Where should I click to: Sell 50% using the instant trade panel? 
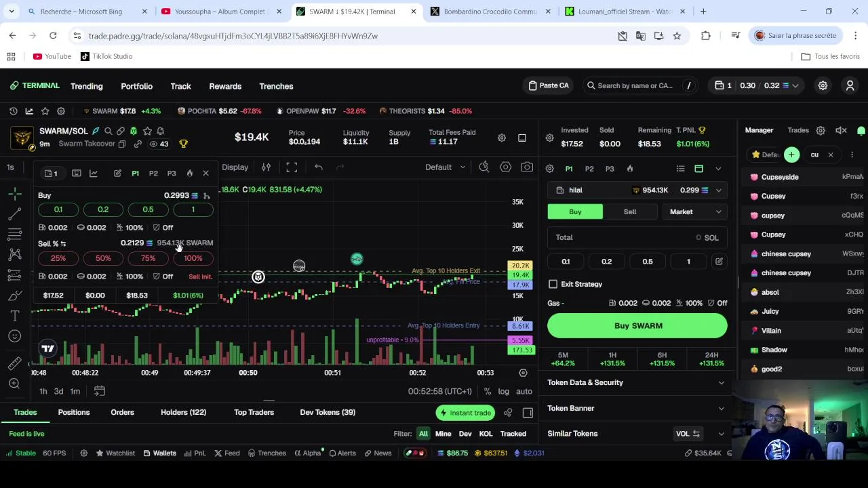103,258
